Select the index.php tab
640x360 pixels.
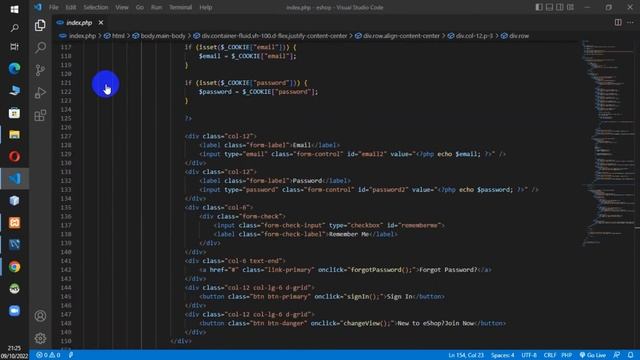tap(79, 22)
